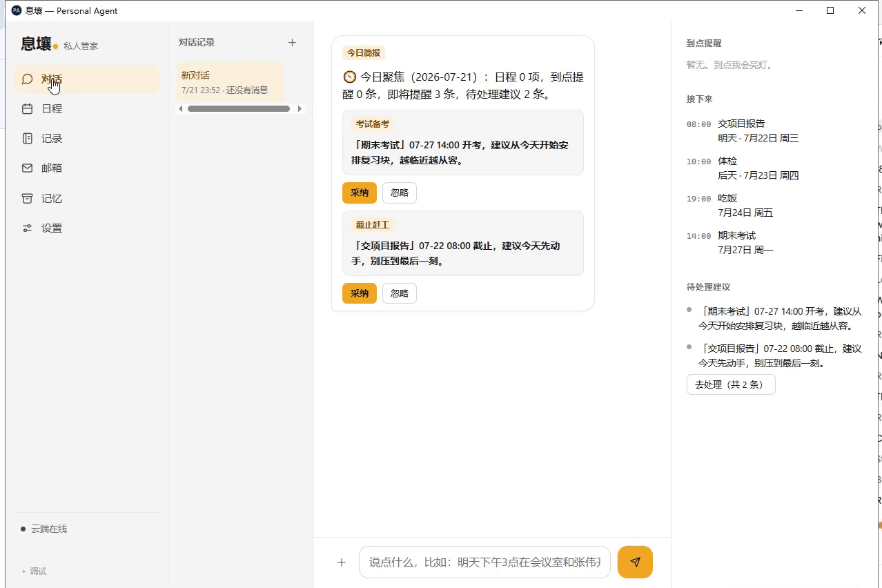Screen dimensions: 882x588
Task: Open the 记忆 memory section
Action: pyautogui.click(x=86, y=199)
